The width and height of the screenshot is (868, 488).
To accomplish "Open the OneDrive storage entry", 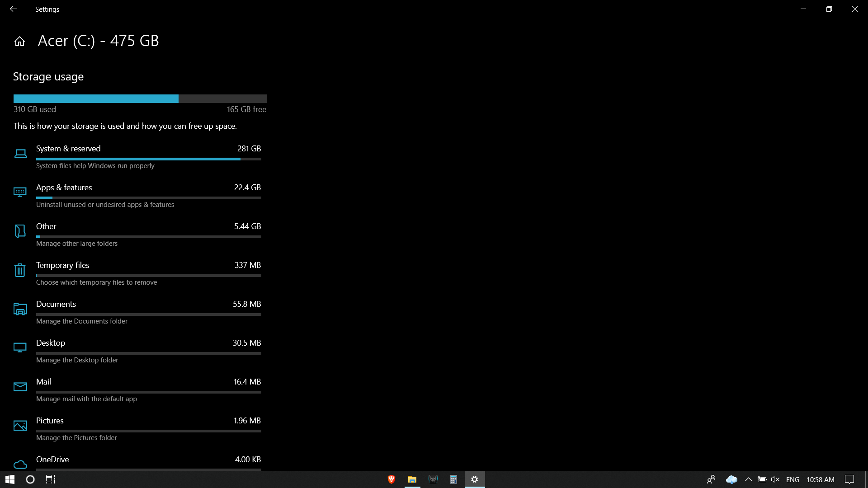I will click(52, 460).
